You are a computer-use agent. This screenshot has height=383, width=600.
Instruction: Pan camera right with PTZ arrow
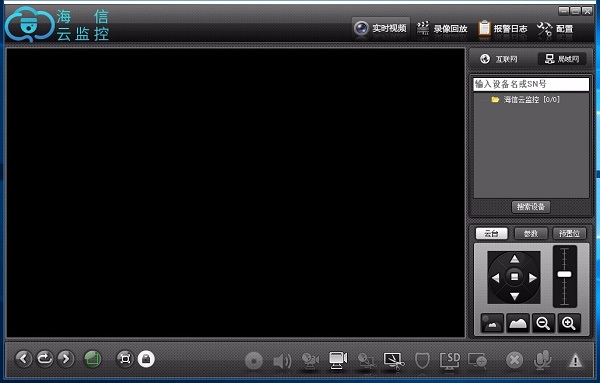[533, 278]
